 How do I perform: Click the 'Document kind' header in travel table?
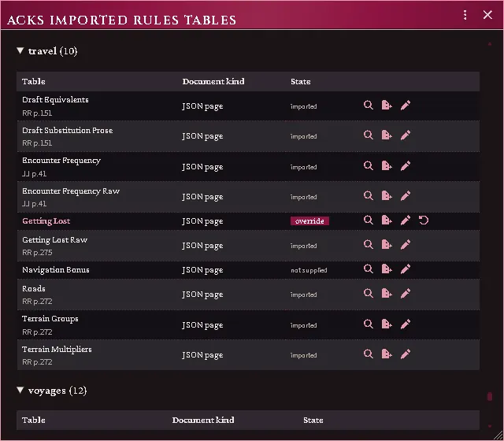[213, 82]
